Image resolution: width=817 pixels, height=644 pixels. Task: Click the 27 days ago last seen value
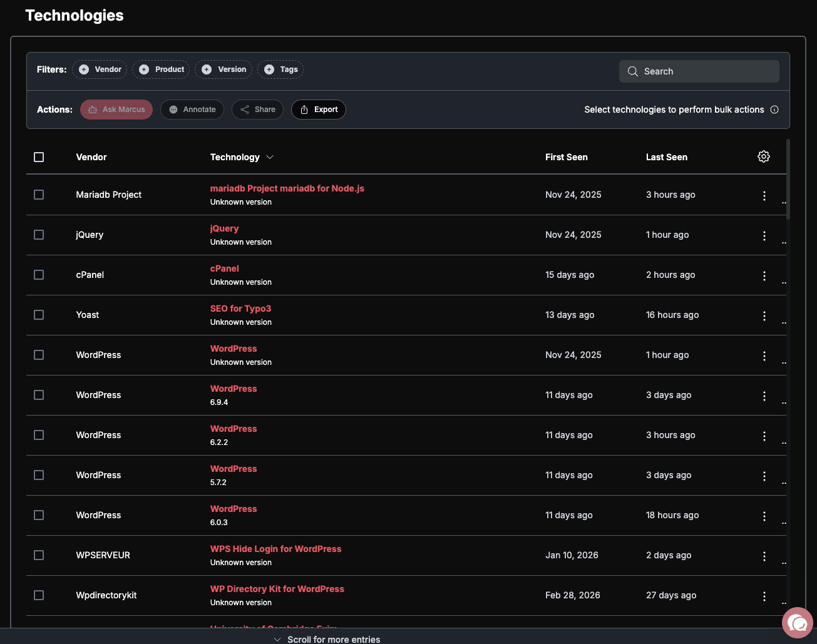[x=671, y=595]
